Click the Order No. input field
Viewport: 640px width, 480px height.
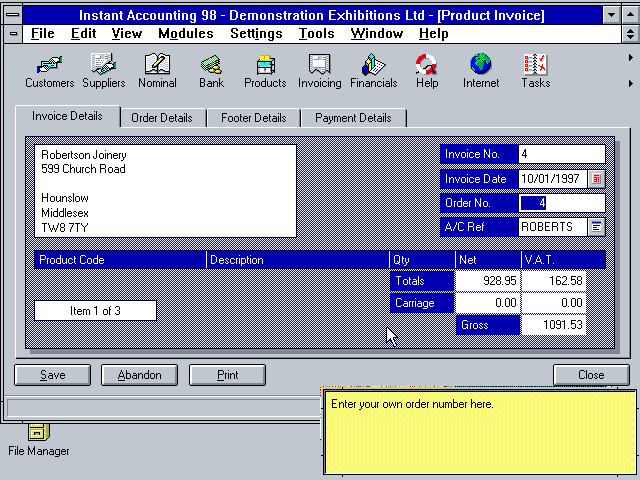point(562,203)
